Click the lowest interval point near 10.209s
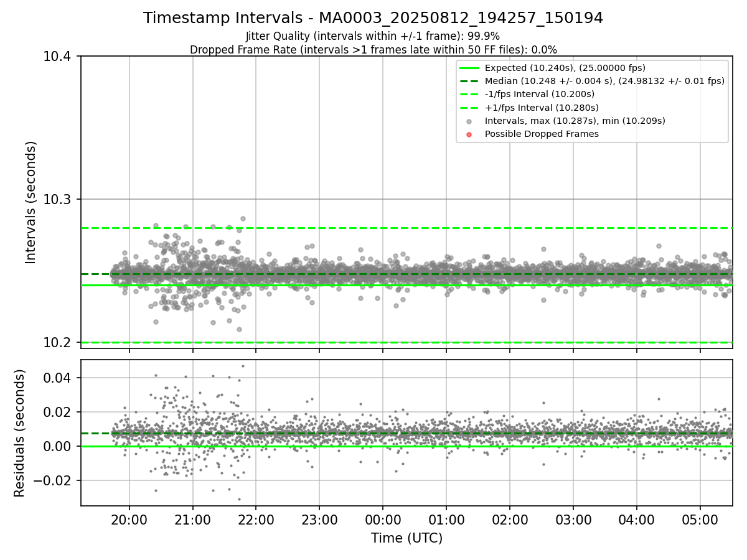 point(239,329)
